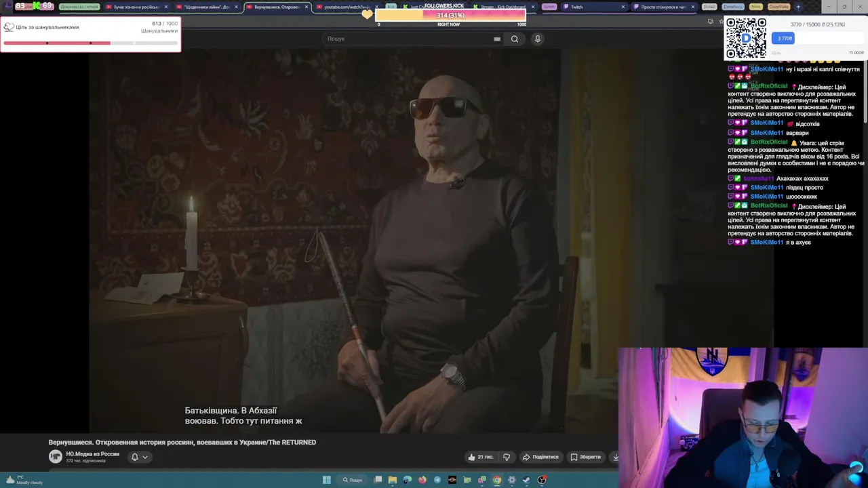Screen dimensions: 868x488
Task: Open the Windows Start menu
Action: tap(326, 480)
